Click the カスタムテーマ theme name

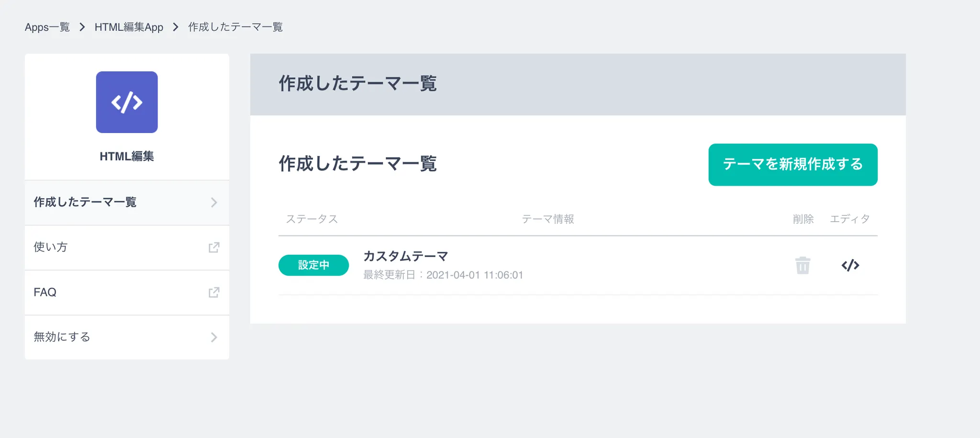[x=406, y=257]
